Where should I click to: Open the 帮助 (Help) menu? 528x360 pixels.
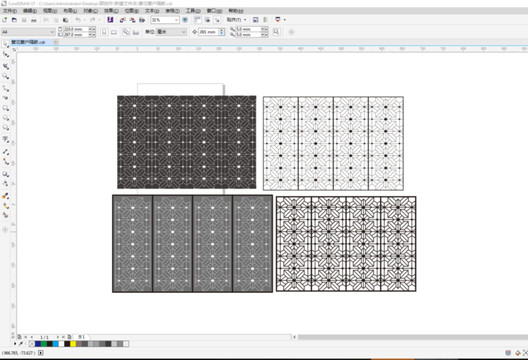point(236,11)
